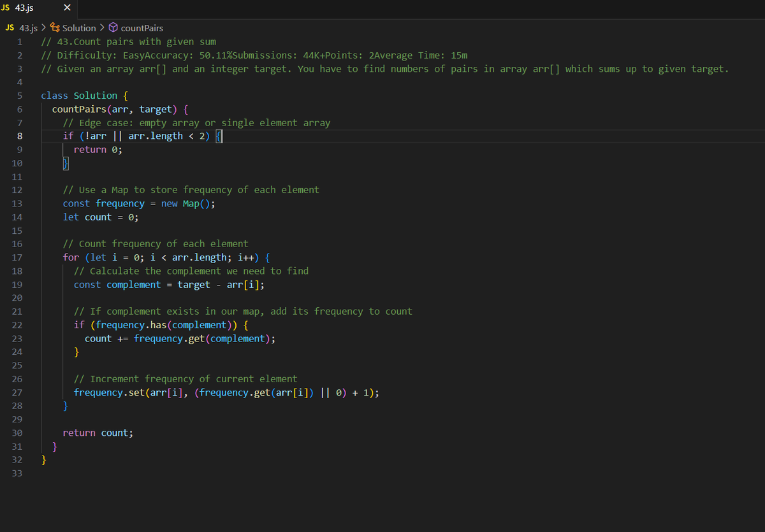Select the 43.js editor tab
765x532 pixels.
pyautogui.click(x=38, y=9)
